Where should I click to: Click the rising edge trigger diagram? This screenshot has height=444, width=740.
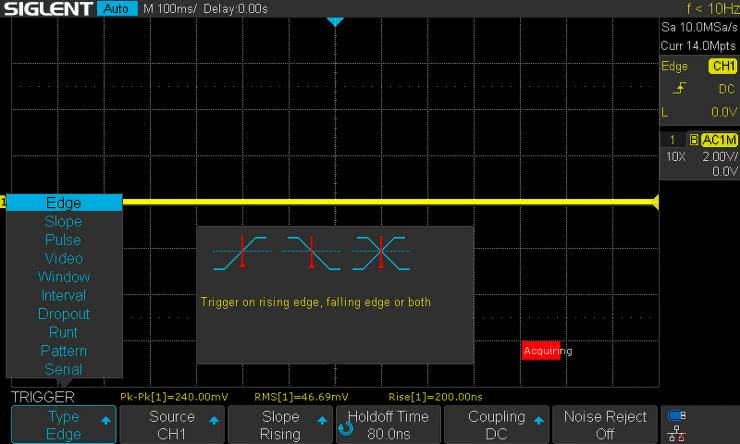242,252
